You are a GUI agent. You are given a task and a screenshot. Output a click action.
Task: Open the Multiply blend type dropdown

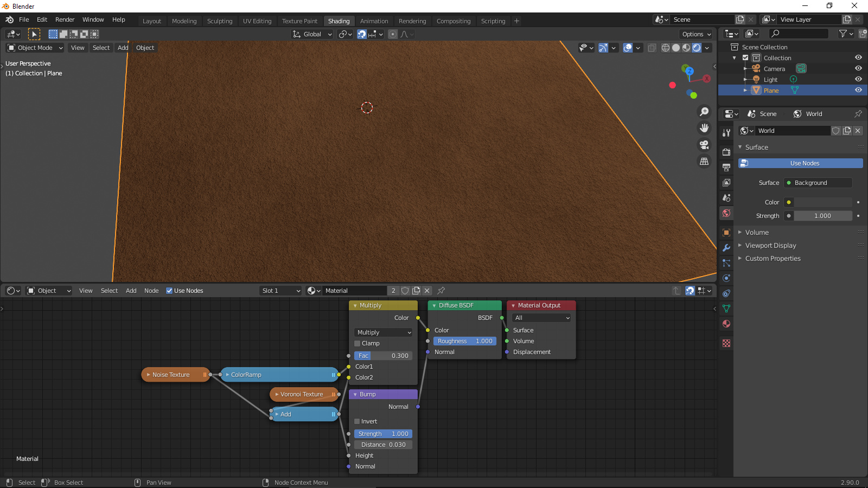coord(384,332)
